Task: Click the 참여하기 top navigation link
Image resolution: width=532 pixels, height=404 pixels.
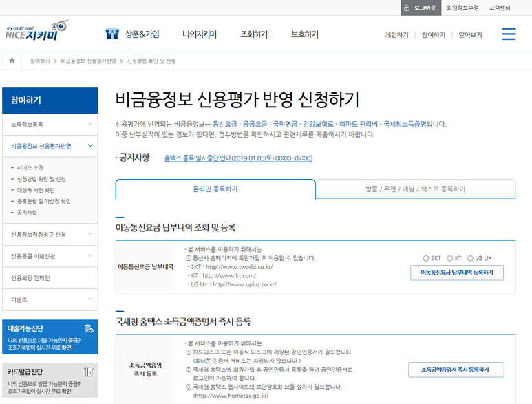Action: coord(434,35)
